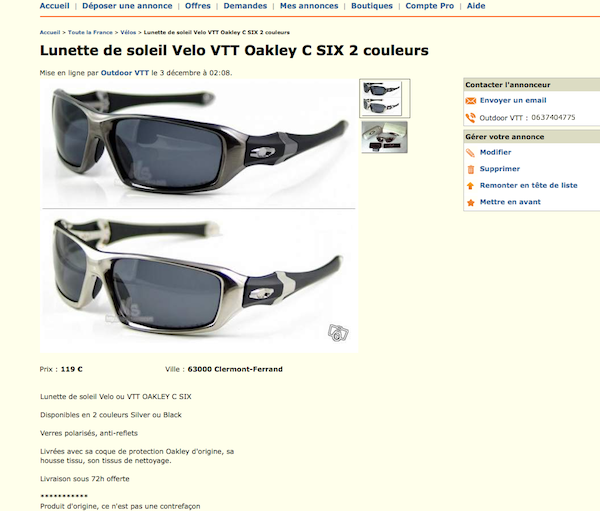Click Remonter en tête de liste

(x=528, y=185)
